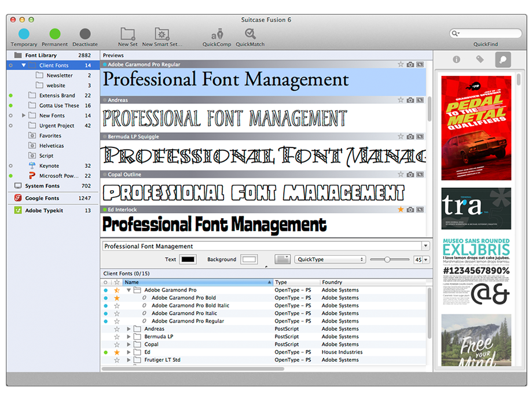Unfavorite the Ed Interlock preview
The image size is (532, 405).
point(401,209)
